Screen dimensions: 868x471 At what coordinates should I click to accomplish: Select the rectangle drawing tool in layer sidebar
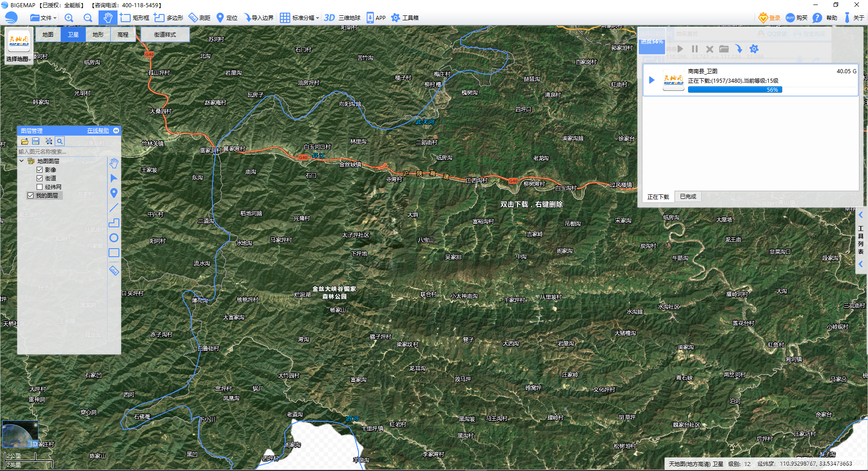click(x=114, y=253)
